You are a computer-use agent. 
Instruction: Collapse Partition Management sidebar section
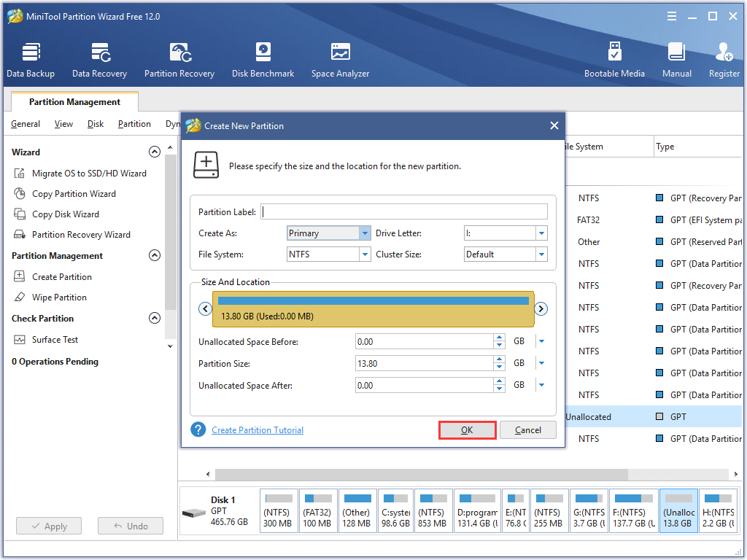click(155, 256)
